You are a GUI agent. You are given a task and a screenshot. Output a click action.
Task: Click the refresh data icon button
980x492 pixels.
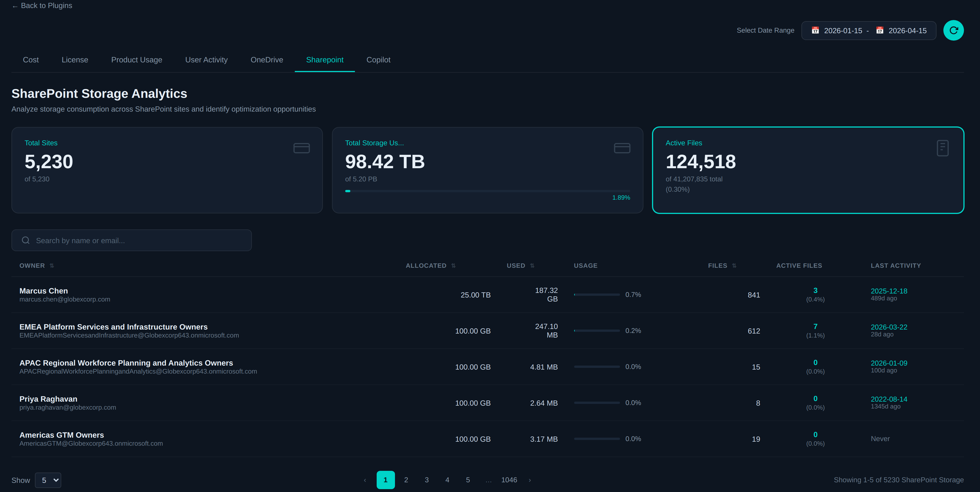(x=953, y=30)
